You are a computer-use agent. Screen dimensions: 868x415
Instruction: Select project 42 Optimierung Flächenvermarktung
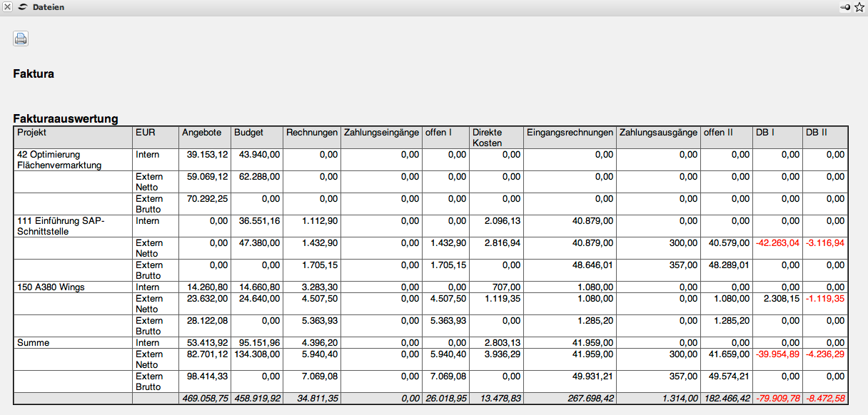59,160
